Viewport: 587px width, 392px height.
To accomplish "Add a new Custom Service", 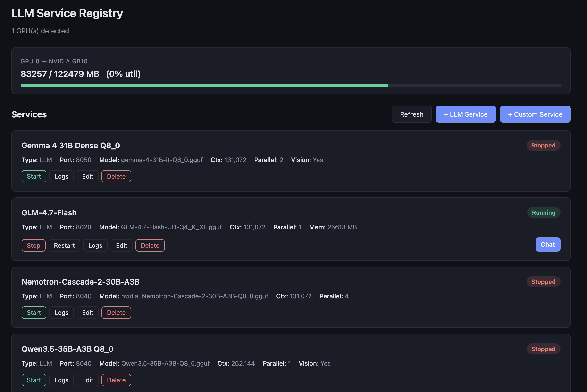I will tap(535, 114).
